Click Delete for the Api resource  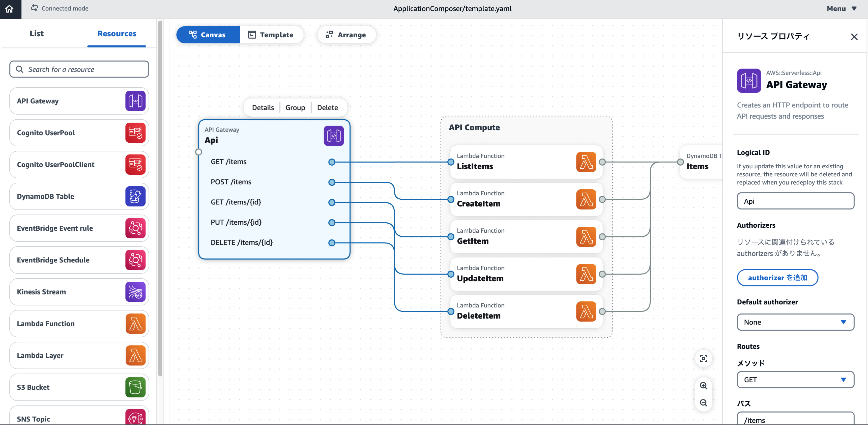[x=328, y=108]
